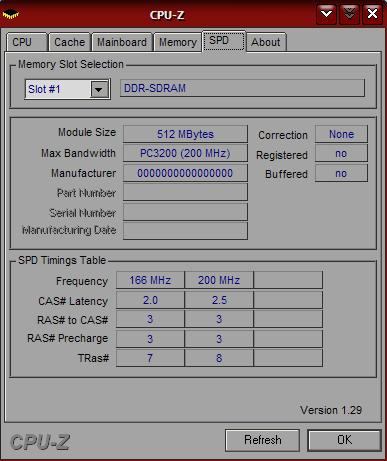Click the Refresh button
The image size is (387, 461).
pos(262,440)
